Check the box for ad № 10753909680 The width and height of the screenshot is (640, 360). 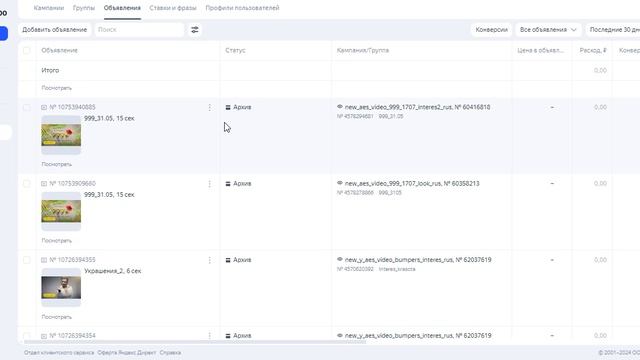[27, 184]
